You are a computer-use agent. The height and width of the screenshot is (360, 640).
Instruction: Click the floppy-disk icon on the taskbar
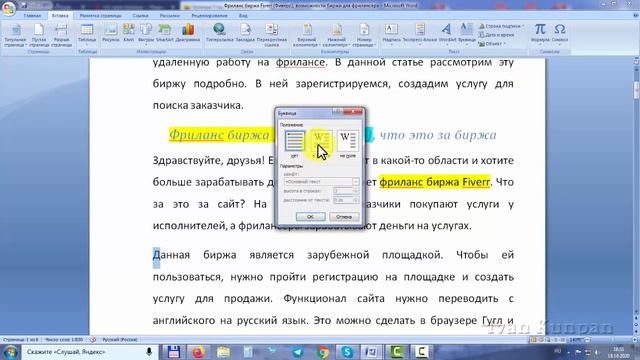coord(173,352)
